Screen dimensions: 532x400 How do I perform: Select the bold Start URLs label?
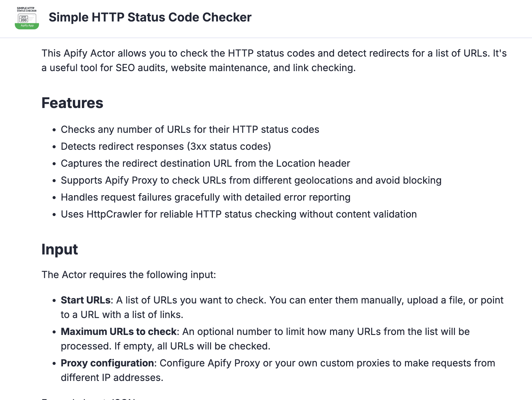86,300
